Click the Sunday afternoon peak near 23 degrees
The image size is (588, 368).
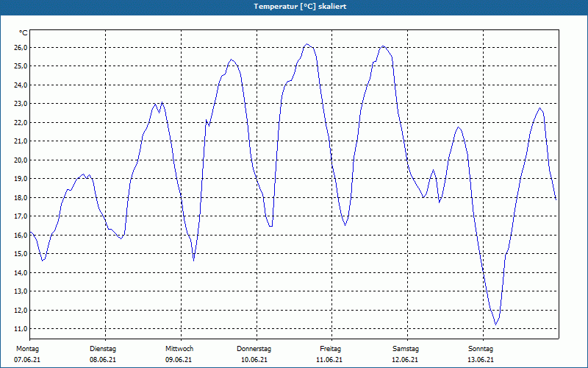point(540,108)
